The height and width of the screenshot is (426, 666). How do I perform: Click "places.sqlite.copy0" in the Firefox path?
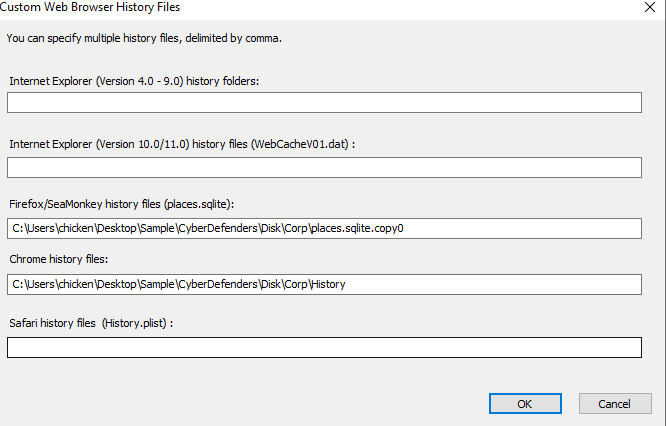tap(356, 228)
